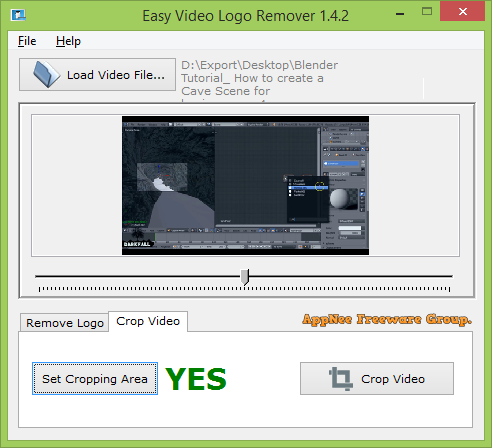Click the Load Video File button label
Viewport: 492px width, 448px height.
point(116,75)
